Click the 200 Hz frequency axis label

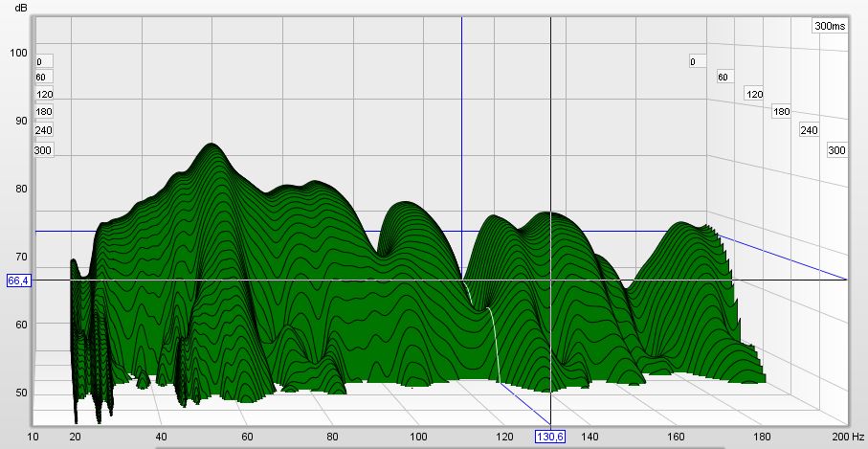click(848, 437)
